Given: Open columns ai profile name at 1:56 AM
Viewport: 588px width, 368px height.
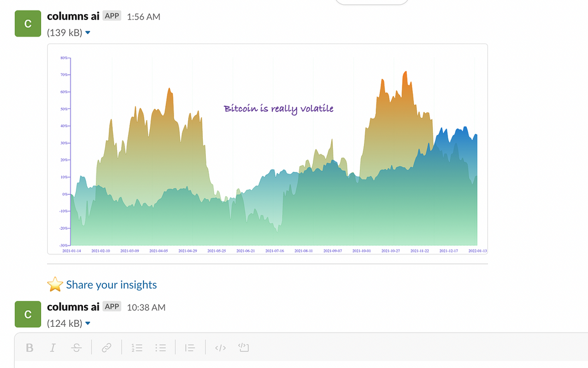Looking at the screenshot, I should point(73,16).
